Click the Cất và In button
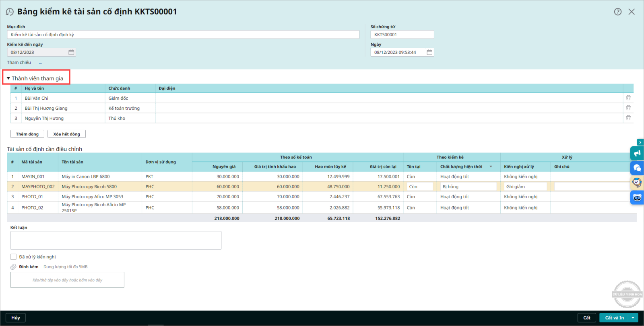 (x=614, y=318)
